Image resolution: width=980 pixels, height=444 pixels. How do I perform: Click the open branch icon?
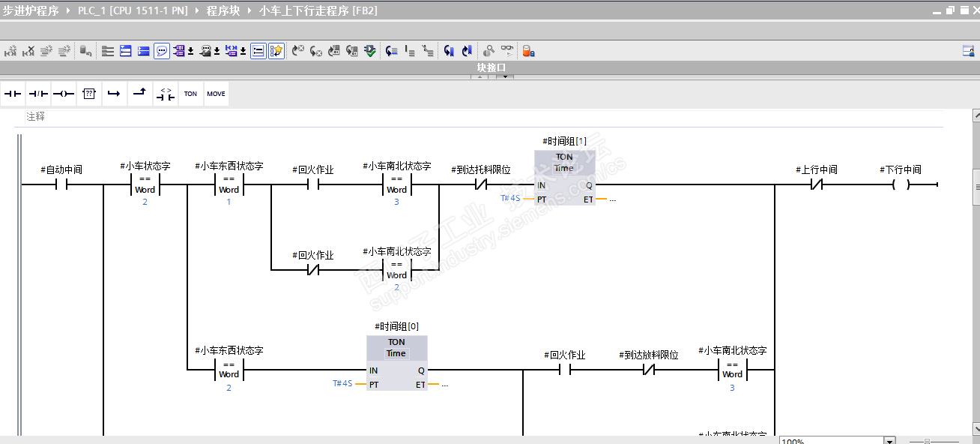click(114, 94)
